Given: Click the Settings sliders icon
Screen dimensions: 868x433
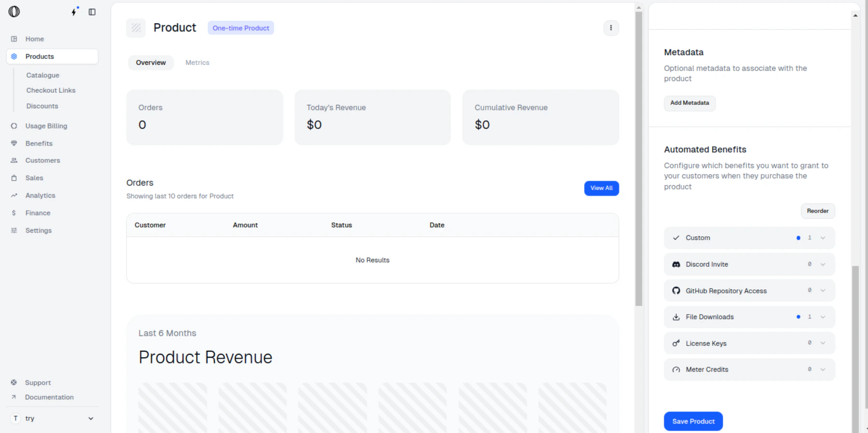Looking at the screenshot, I should [x=14, y=231].
